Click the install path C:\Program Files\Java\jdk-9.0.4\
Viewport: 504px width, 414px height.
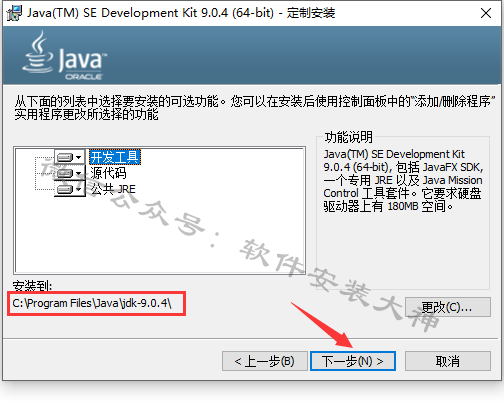point(92,303)
